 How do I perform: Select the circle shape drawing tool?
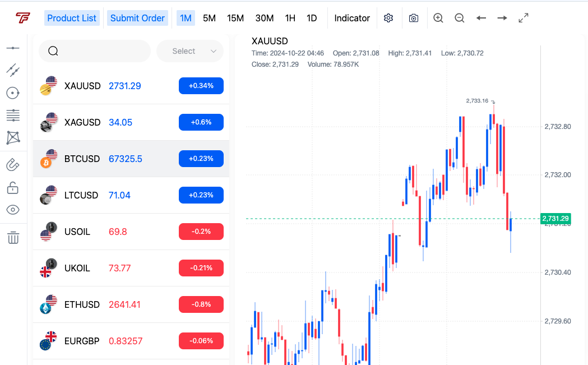pos(13,93)
